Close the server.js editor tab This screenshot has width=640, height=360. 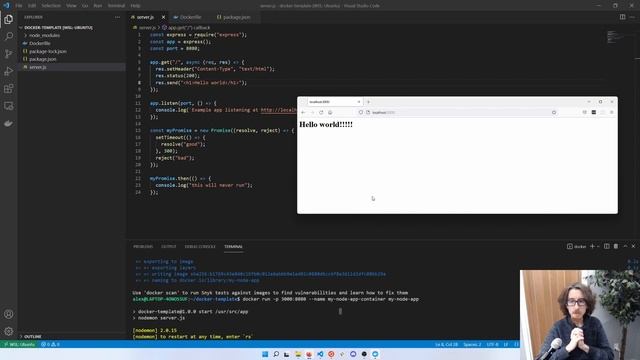tap(163, 17)
